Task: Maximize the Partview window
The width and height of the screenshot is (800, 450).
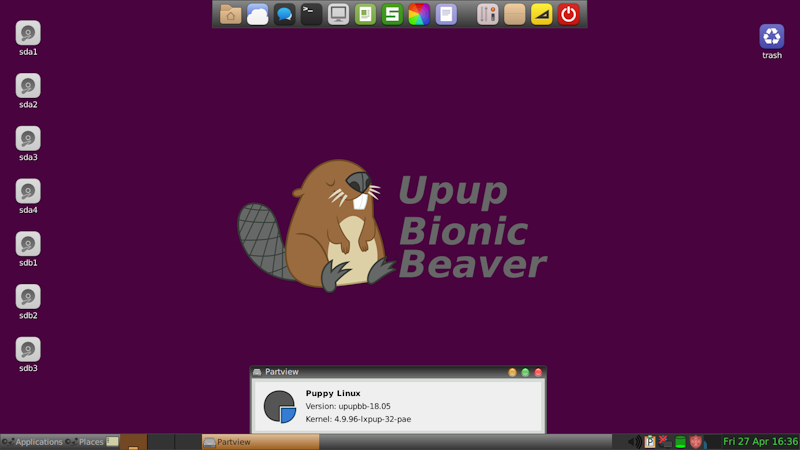Action: 525,372
